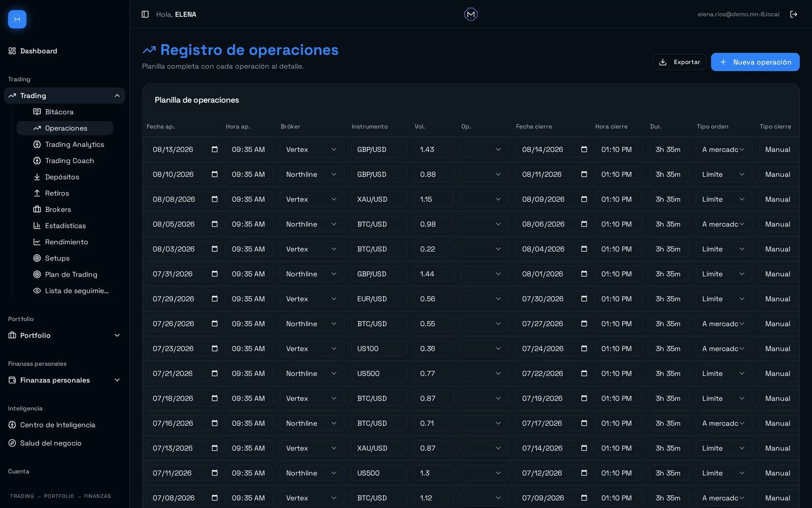Edit US100 instrument field
Viewport: 812px width, 508px height.
click(379, 348)
